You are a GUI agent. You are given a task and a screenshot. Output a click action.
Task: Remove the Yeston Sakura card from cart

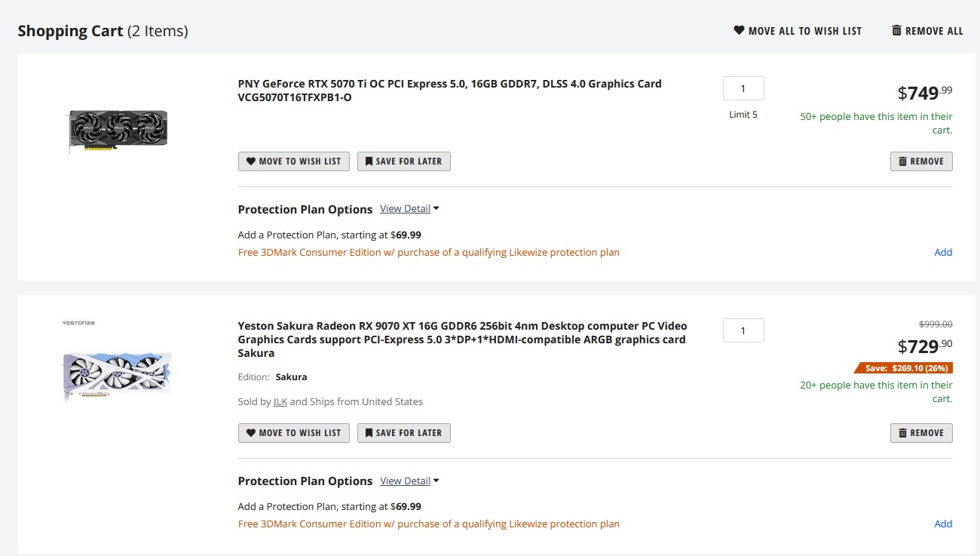[x=921, y=433]
